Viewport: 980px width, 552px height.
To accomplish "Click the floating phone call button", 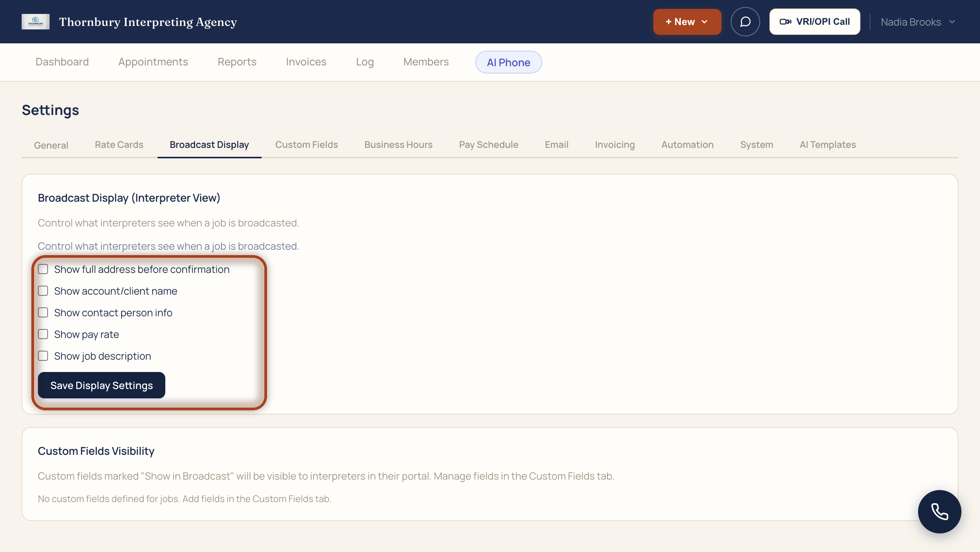I will [x=939, y=511].
